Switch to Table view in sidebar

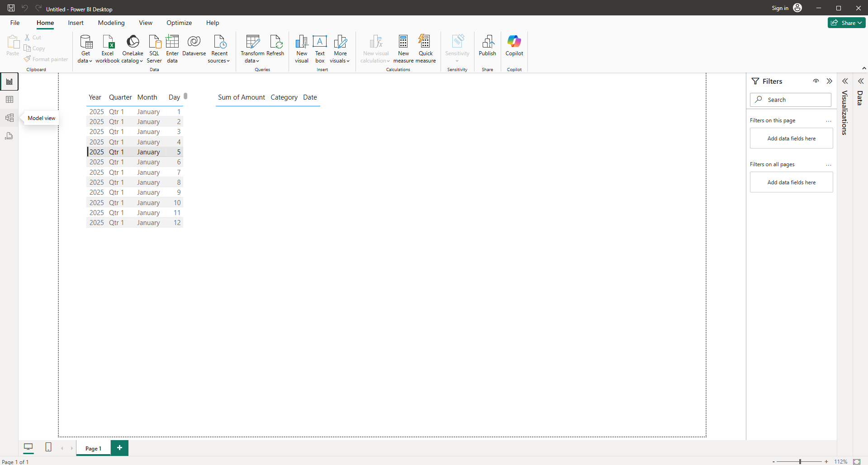9,100
